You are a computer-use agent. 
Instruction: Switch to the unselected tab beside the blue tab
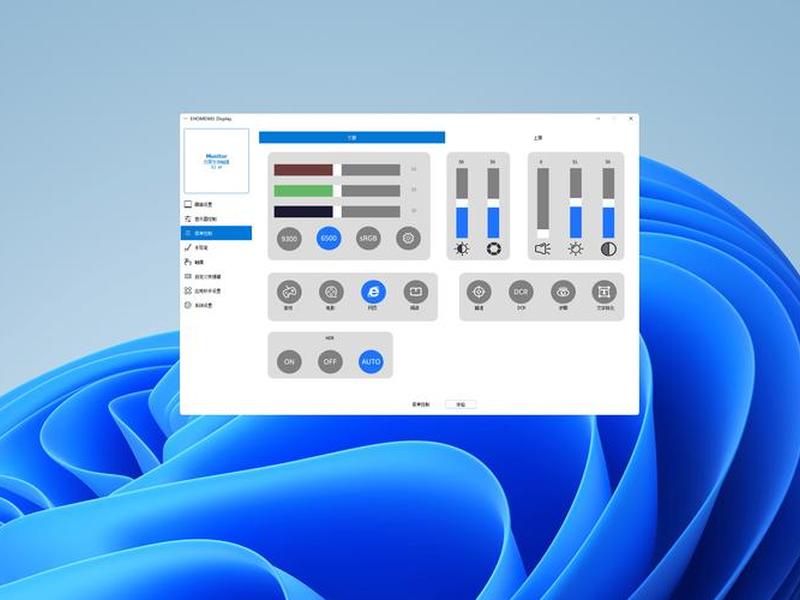(x=538, y=138)
